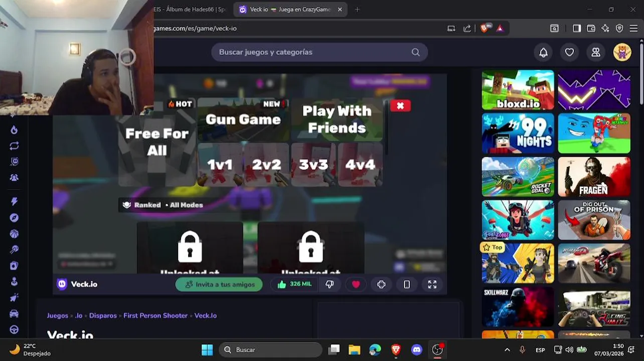Open the friends icon in header
Image resolution: width=644 pixels, height=361 pixels.
596,52
